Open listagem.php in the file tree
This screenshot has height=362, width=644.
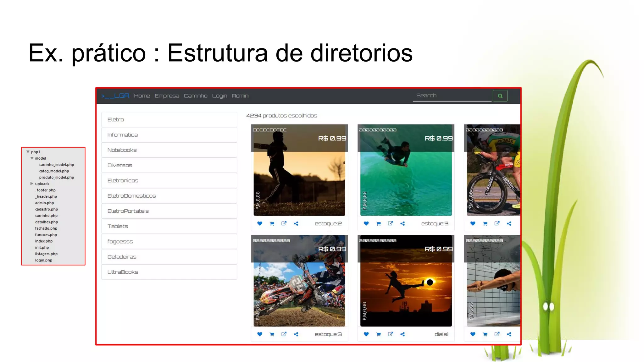(x=46, y=254)
